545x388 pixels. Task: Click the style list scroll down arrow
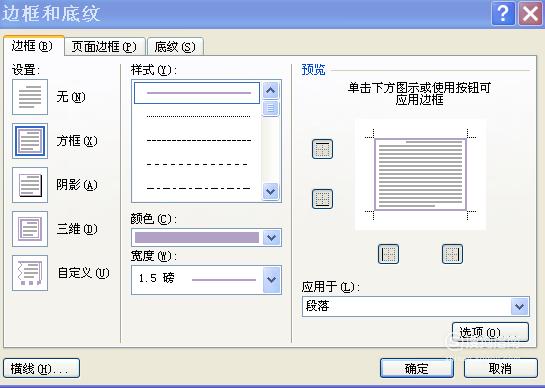click(x=271, y=191)
